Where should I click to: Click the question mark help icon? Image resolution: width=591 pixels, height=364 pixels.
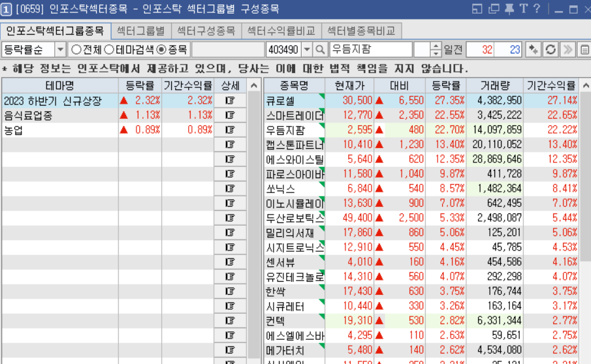[537, 8]
